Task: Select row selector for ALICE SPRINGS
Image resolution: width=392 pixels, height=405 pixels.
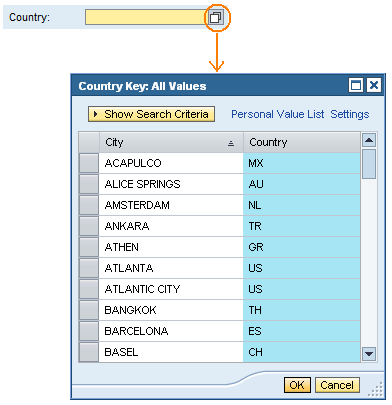Action: click(x=89, y=184)
